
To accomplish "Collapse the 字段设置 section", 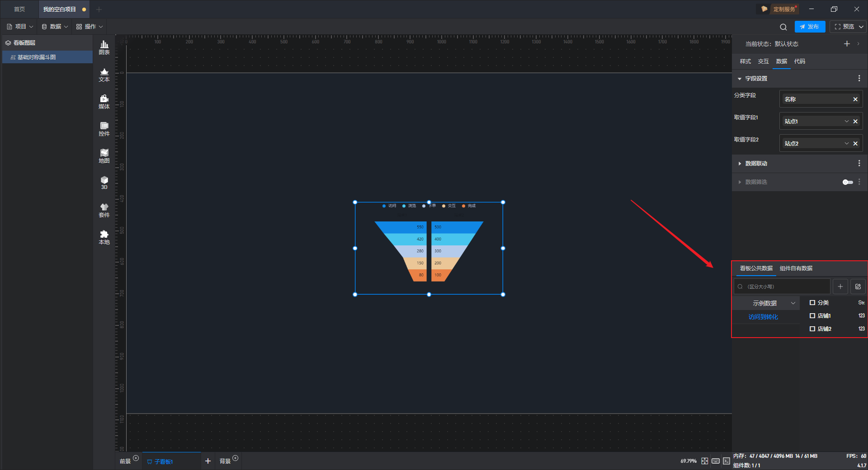I will 740,79.
